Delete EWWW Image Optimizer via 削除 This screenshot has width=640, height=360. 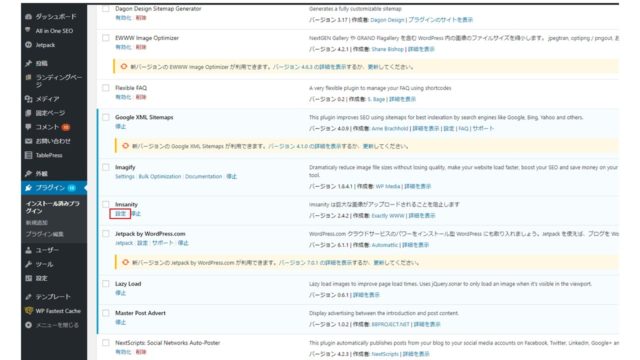141,47
